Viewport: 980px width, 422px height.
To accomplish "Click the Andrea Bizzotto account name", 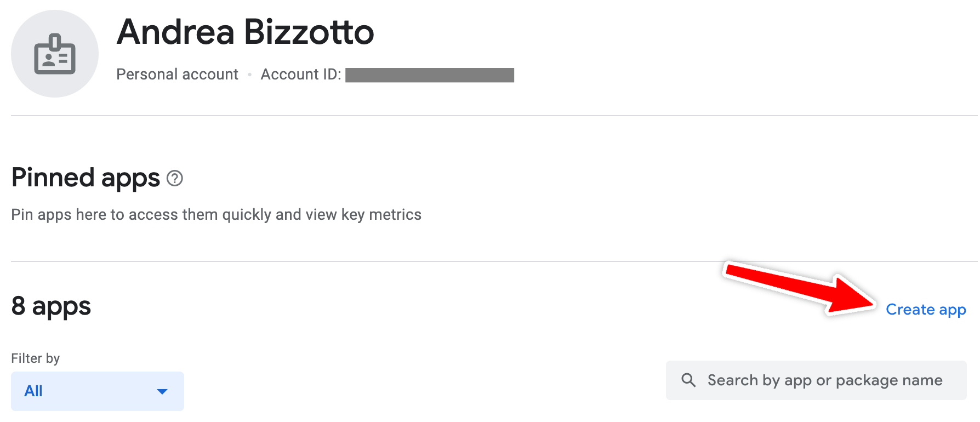I will pyautogui.click(x=245, y=32).
